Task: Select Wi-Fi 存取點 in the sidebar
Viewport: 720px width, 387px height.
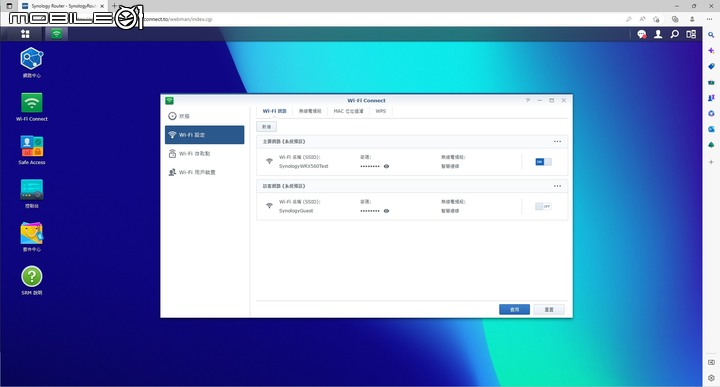Action: (204, 154)
